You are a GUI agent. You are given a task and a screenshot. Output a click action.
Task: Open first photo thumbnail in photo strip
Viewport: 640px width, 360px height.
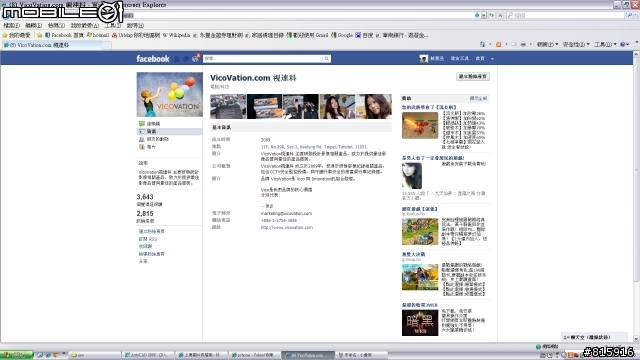[x=228, y=107]
